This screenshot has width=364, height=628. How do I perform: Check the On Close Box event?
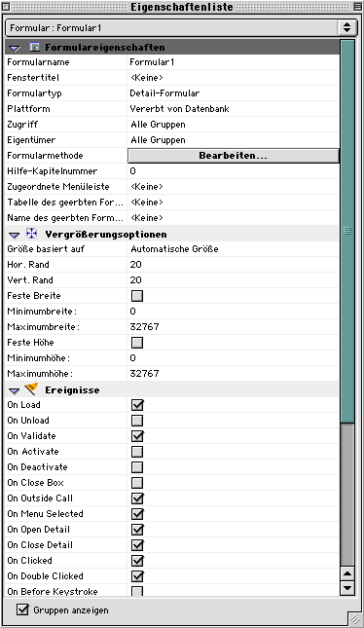[137, 483]
